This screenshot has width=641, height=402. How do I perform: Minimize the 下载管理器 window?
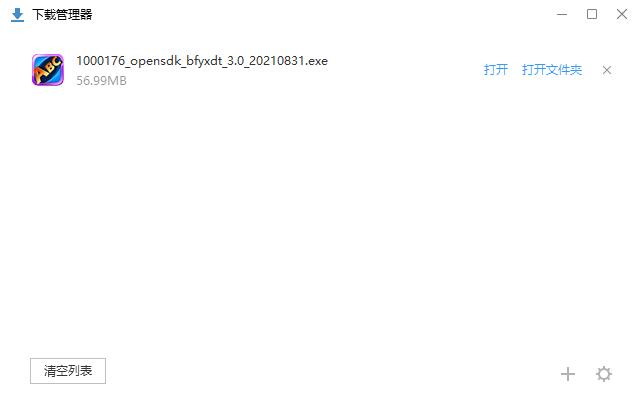(x=562, y=14)
